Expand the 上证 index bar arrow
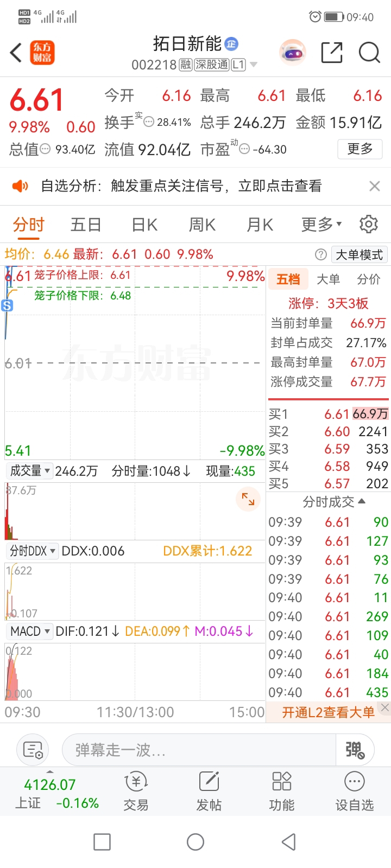Screen dimensions: 391x868 50,771
